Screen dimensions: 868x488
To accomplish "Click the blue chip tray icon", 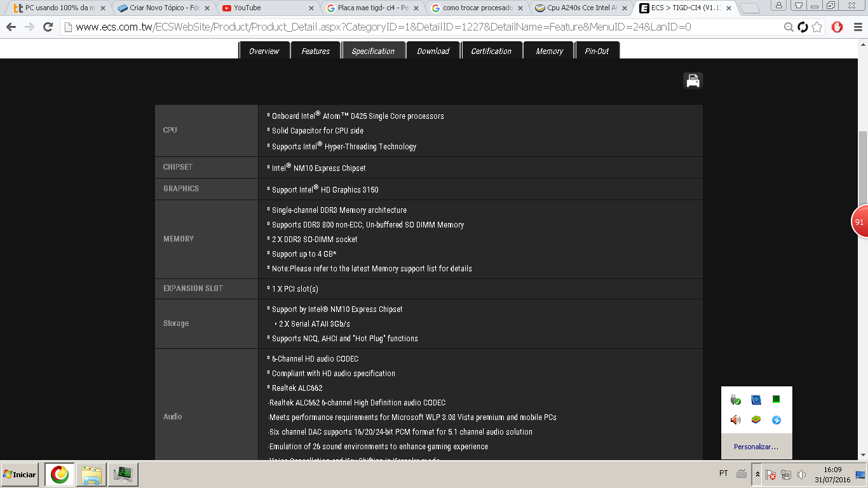I will (756, 400).
